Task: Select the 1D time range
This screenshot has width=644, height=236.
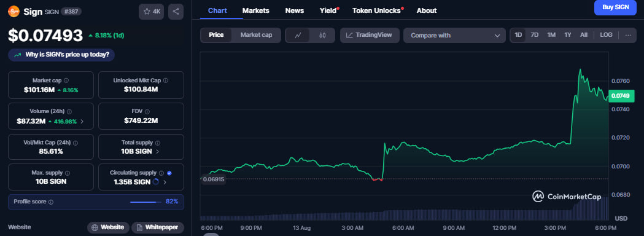Action: tap(518, 35)
